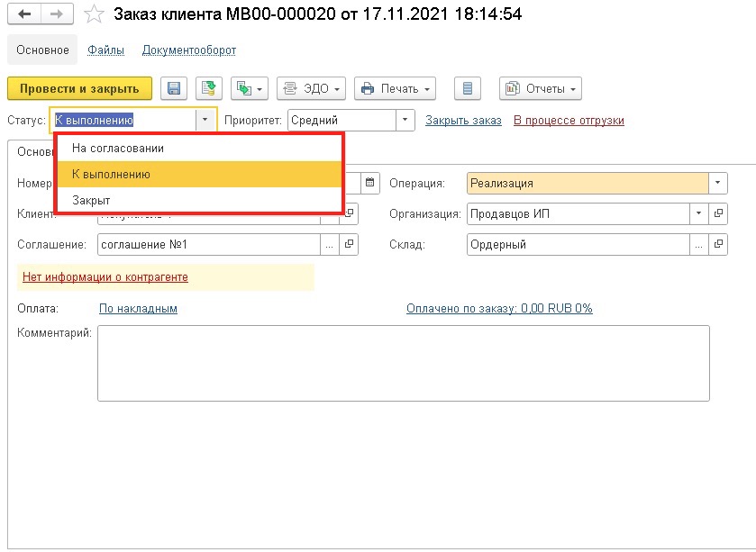This screenshot has width=756, height=552.
Task: Click the Закрыть заказ link
Action: (x=463, y=121)
